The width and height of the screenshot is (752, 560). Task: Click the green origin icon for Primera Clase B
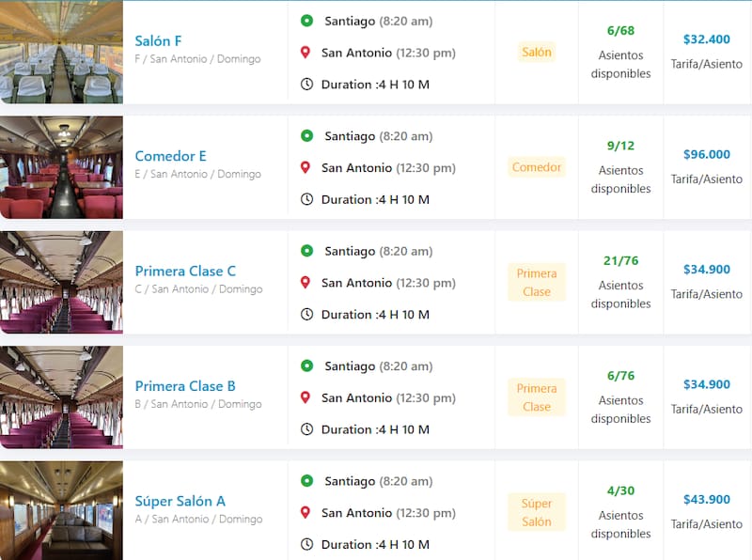click(306, 366)
